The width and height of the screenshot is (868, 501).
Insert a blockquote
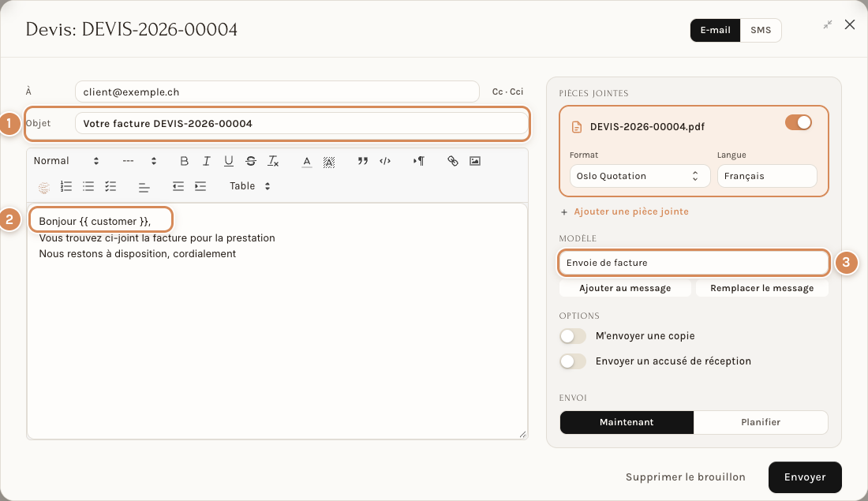(x=363, y=161)
